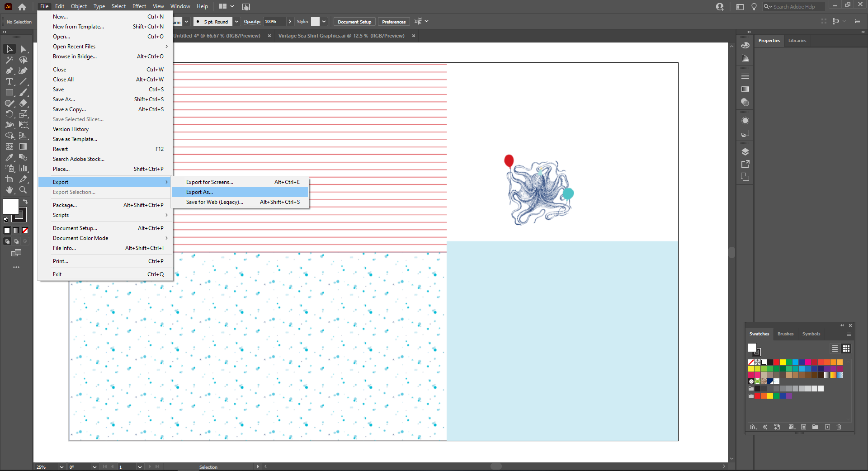The height and width of the screenshot is (471, 868).
Task: Open the Layers panel icon
Action: point(745,151)
